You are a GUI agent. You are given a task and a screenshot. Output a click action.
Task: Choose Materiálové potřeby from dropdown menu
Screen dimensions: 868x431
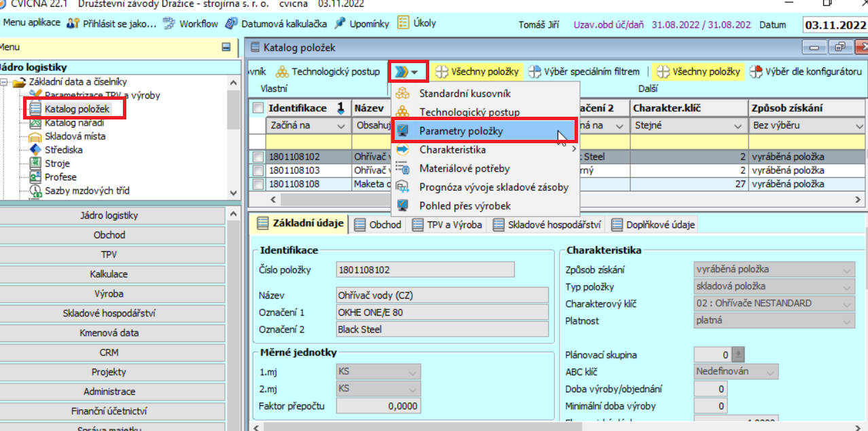(464, 168)
